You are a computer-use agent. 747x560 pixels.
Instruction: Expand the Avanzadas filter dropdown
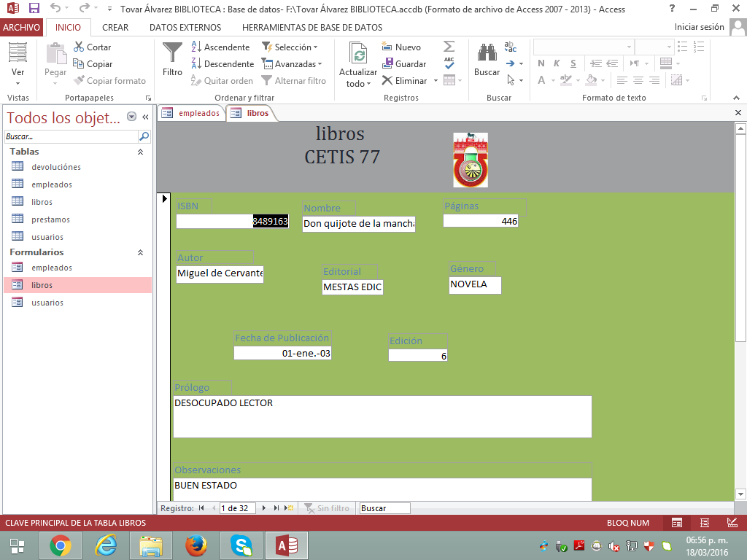pos(291,64)
